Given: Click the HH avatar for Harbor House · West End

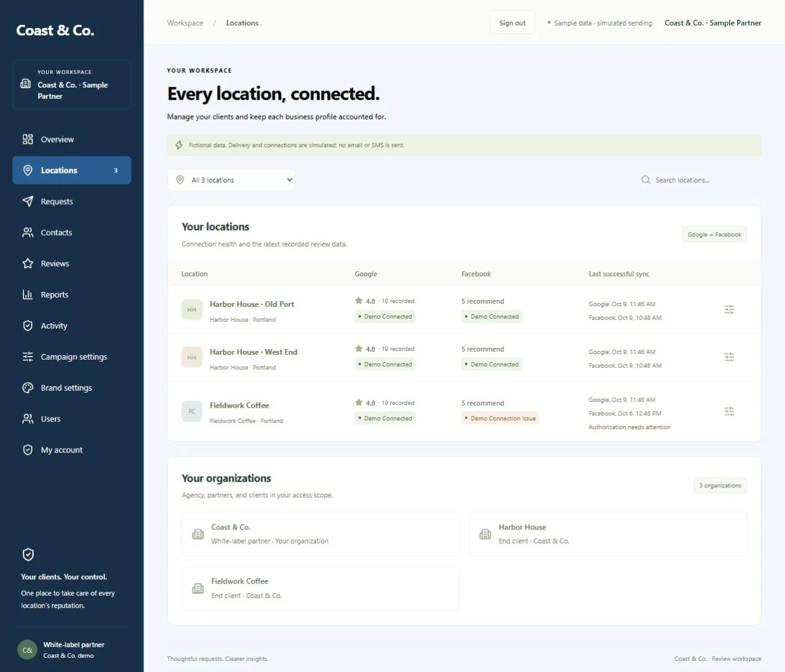Looking at the screenshot, I should pos(192,358).
